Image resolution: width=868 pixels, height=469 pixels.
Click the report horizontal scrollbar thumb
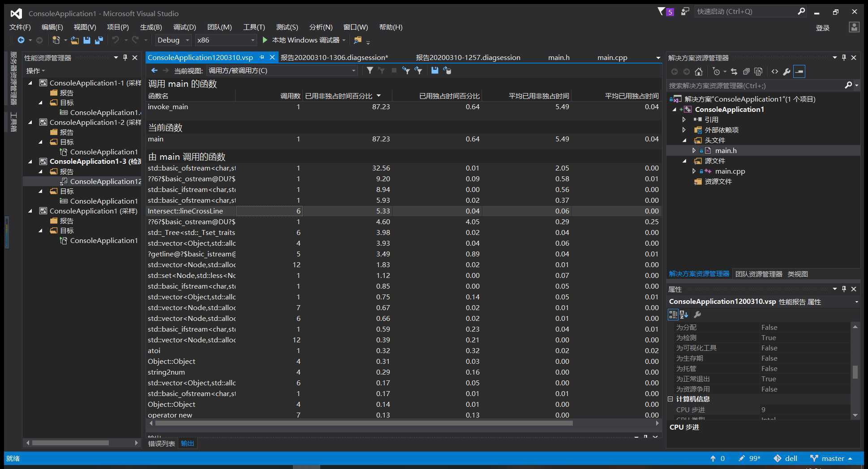click(x=364, y=423)
